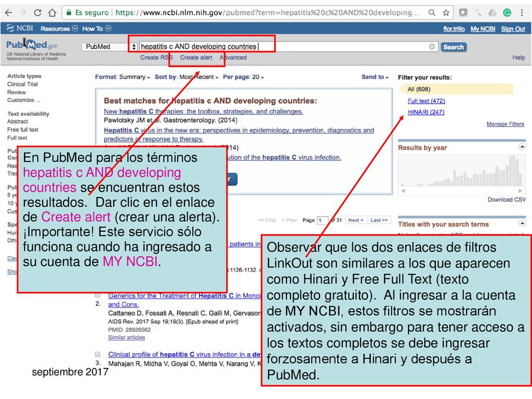
Task: Collapse Titles with your search terms panel
Action: pyautogui.click(x=522, y=223)
